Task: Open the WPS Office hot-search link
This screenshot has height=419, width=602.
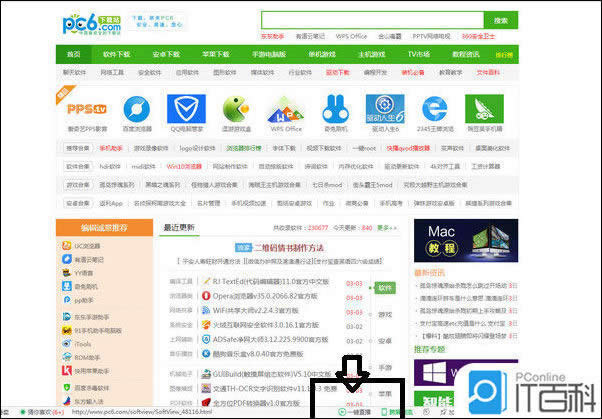Action: [351, 36]
